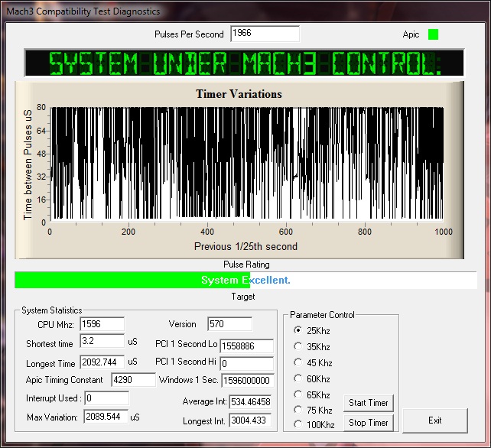
Task: Click the Pulses Per Second field
Action: 265,34
